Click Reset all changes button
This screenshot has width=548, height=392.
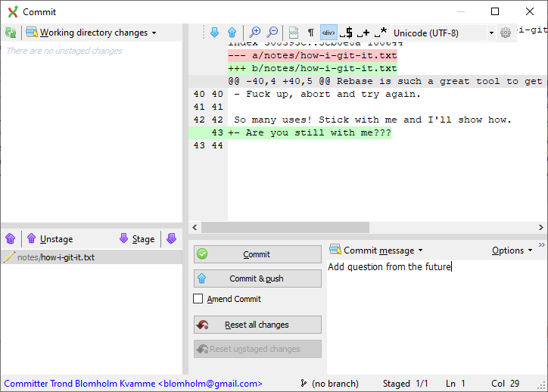(x=257, y=325)
